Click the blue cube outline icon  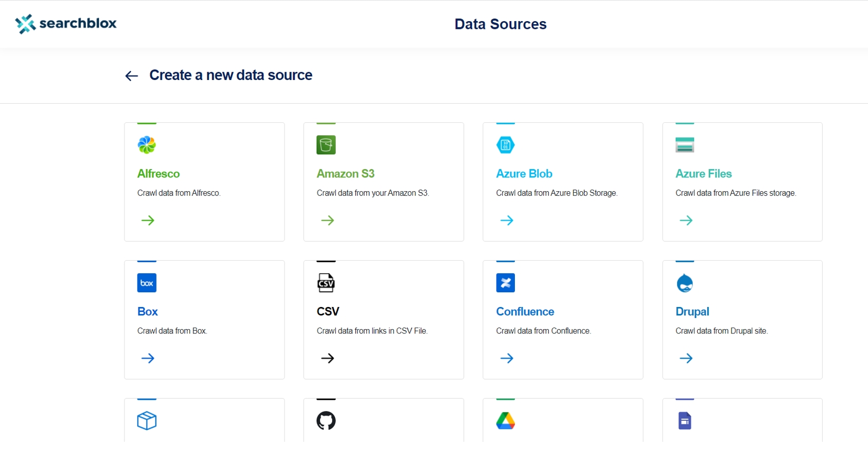pos(147,421)
